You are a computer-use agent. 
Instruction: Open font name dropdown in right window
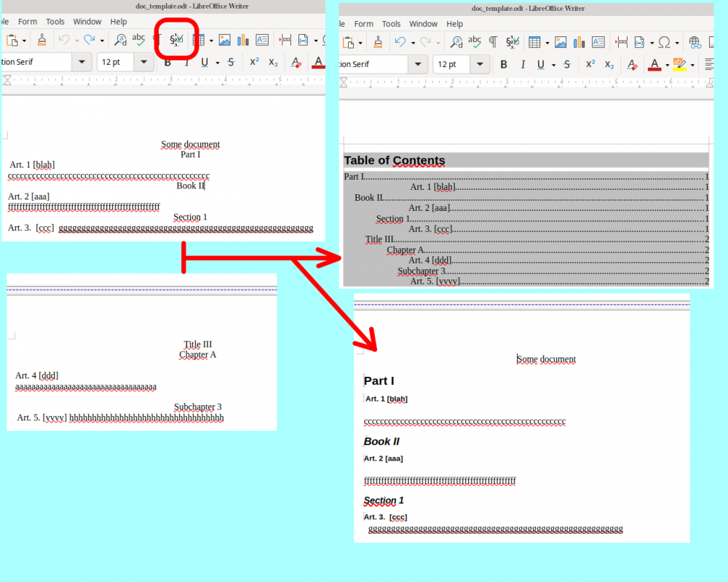(x=418, y=64)
